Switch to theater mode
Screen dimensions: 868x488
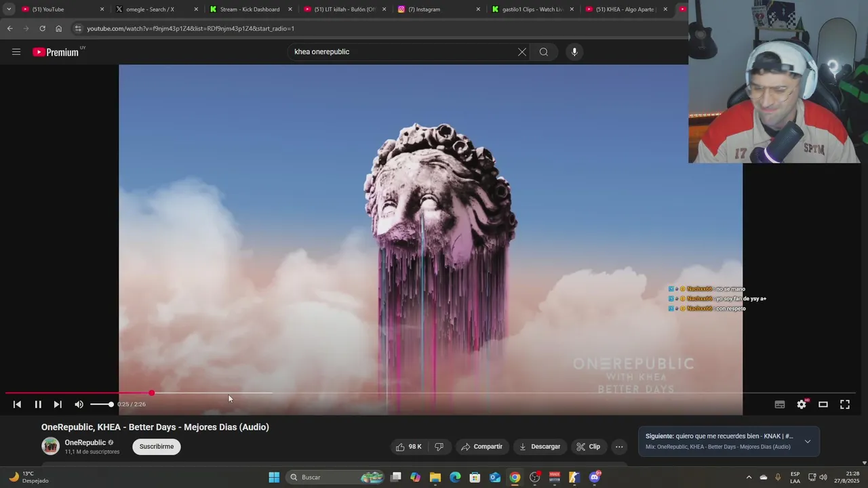823,405
